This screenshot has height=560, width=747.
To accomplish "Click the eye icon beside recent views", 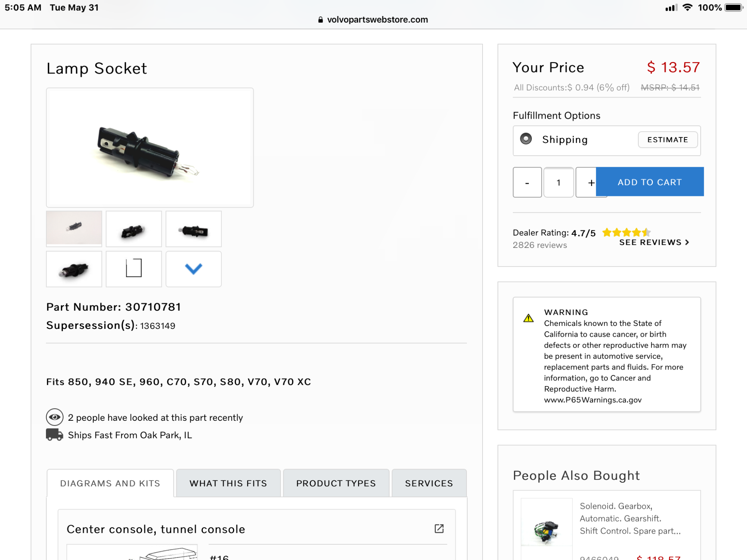I will (x=55, y=417).
